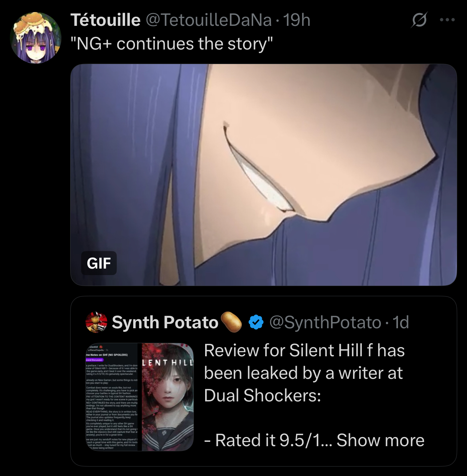Open the three-dot more options menu
This screenshot has width=467, height=476.
pos(447,20)
